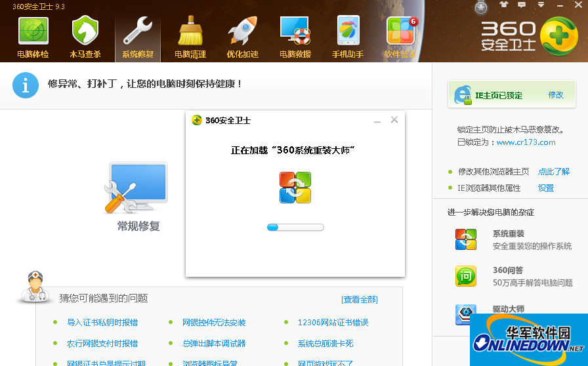This screenshot has height=366, width=588.
Task: Click the 查看全部 link
Action: tap(360, 300)
